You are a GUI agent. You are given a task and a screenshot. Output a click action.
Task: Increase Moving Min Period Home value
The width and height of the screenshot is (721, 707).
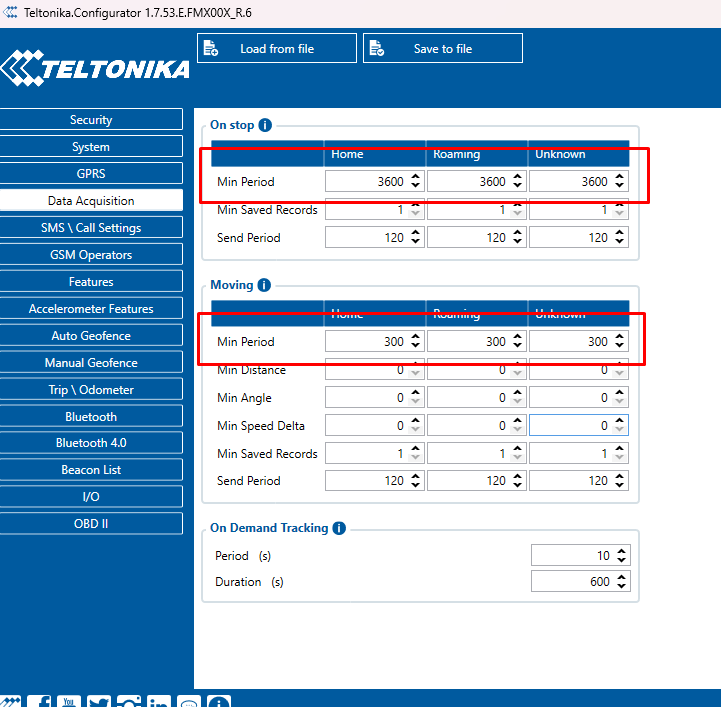(x=416, y=337)
